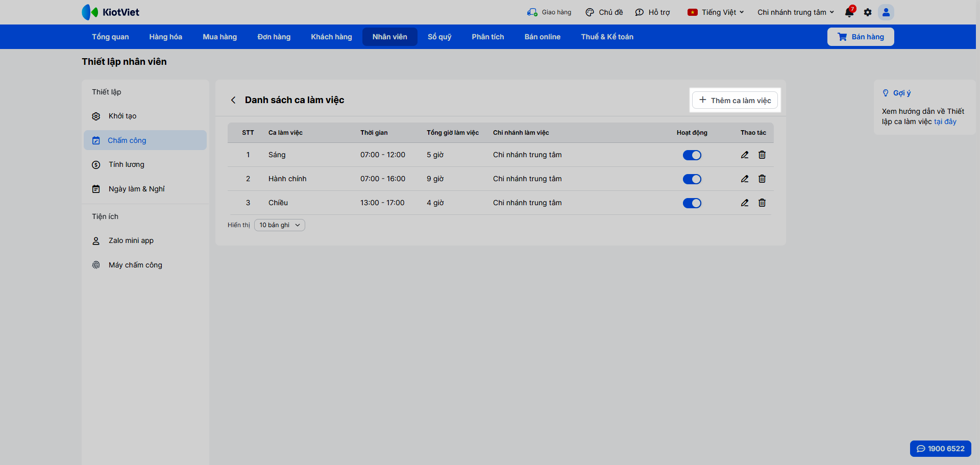
Task: Click the 07:00 - 12:00 time cell
Action: [x=383, y=155]
